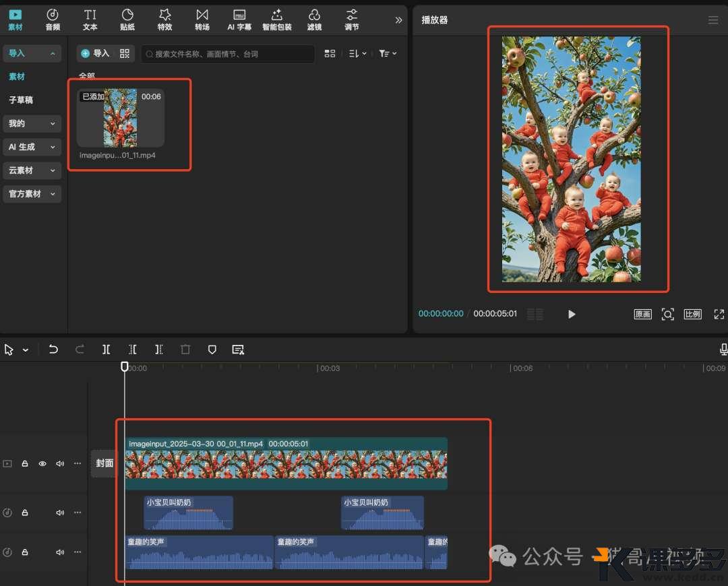728x586 pixels.
Task: Add a marker with the shield-shaped icon
Action: (212, 350)
